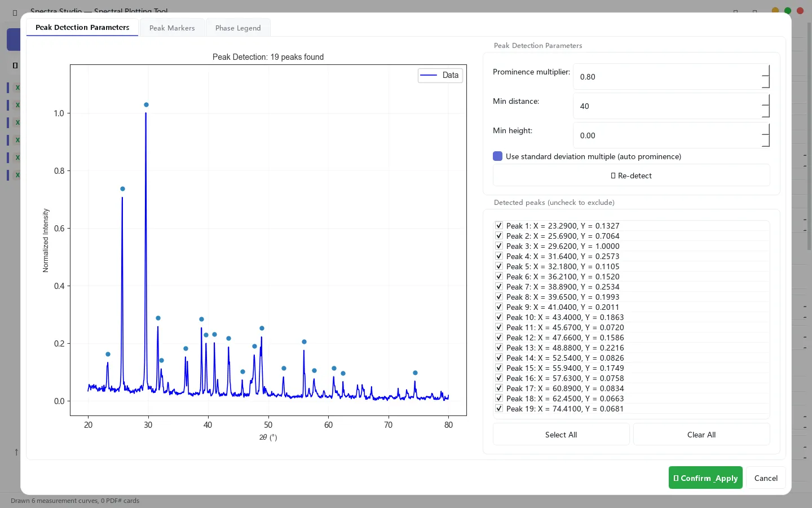Screen dimensions: 812x508
Task: Toggle Peak 16 at X = 57.6300
Action: pyautogui.click(x=499, y=378)
